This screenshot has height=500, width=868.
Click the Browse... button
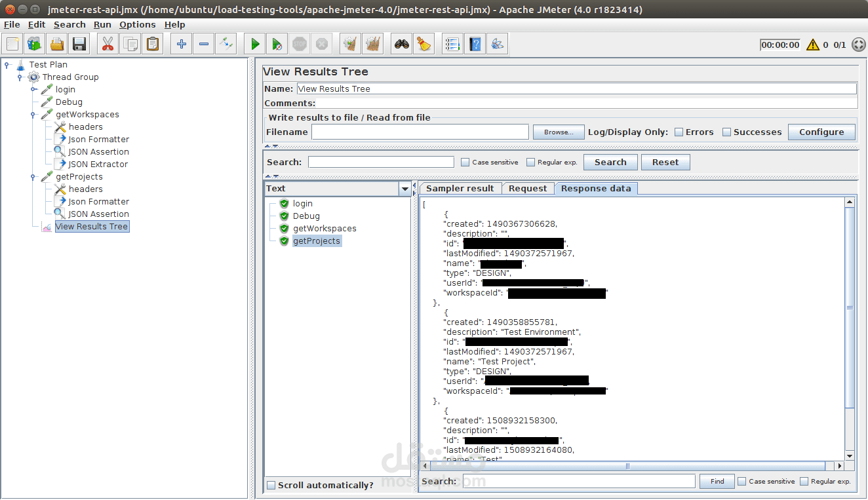[x=559, y=132]
